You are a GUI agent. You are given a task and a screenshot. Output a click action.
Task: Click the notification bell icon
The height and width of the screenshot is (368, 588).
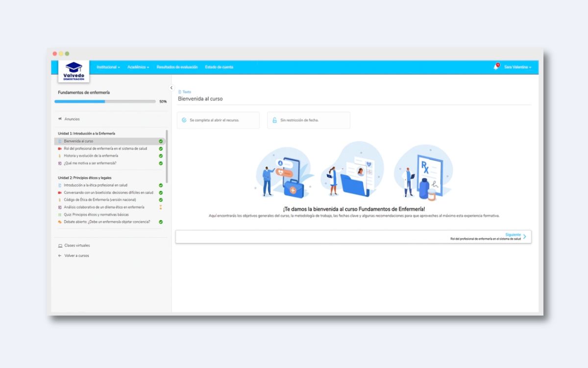[x=496, y=67]
